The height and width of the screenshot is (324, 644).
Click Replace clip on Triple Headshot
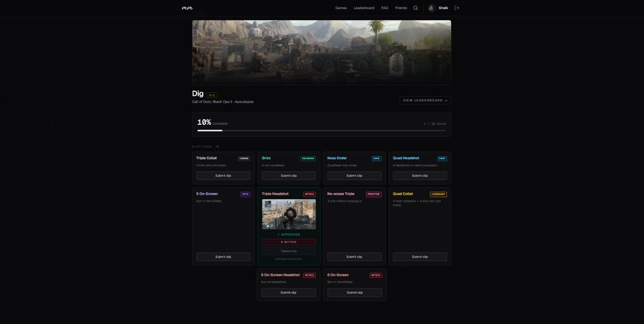coord(289,251)
